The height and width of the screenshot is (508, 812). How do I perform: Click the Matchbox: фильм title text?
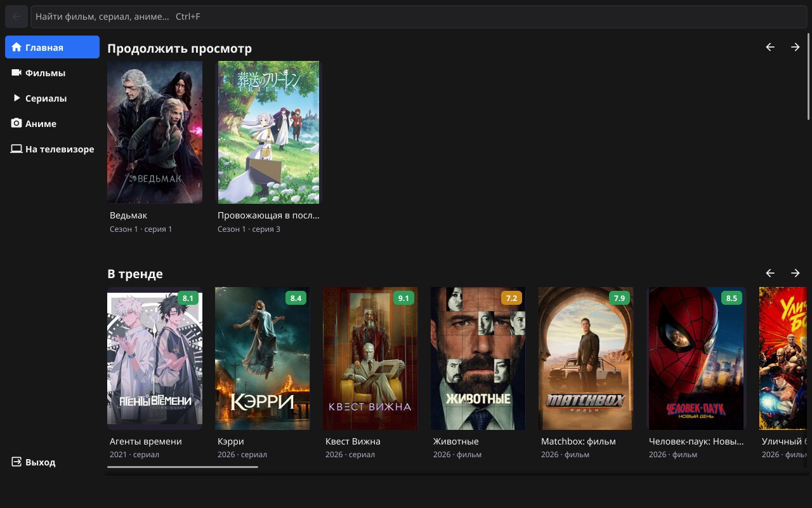pos(579,441)
